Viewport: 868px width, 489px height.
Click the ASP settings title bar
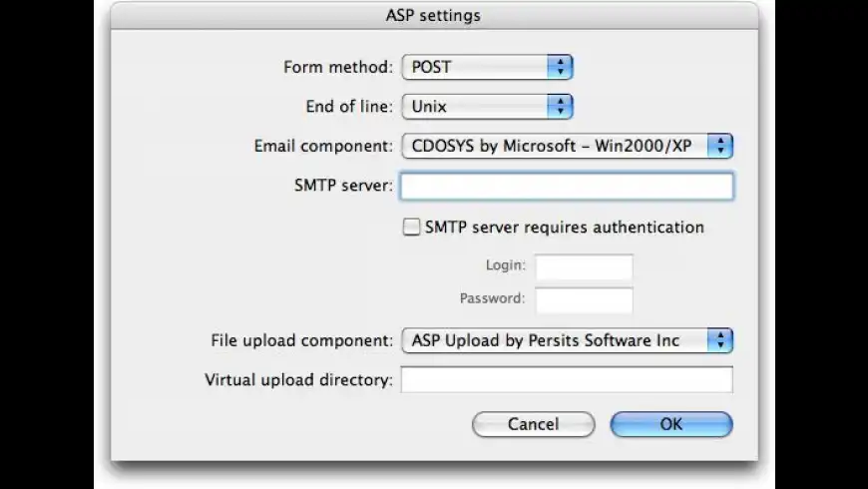(x=434, y=16)
